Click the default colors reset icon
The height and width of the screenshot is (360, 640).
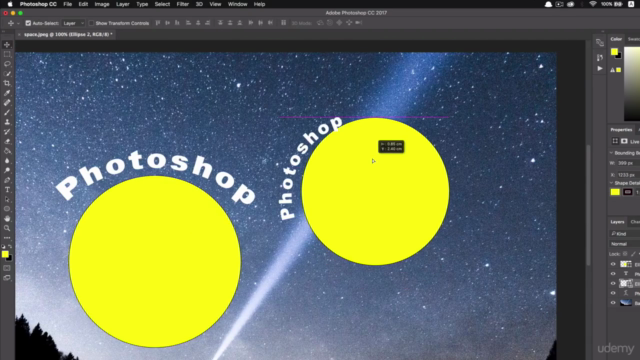tap(3, 247)
